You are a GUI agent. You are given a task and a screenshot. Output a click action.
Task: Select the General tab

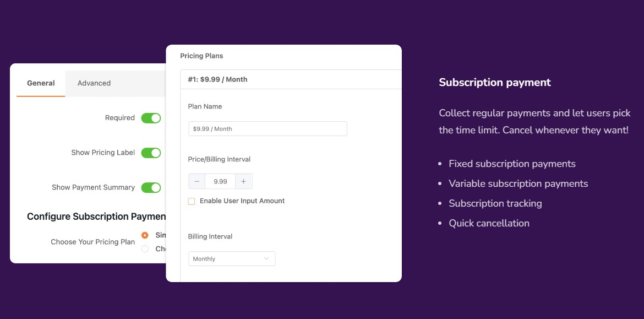pos(40,83)
